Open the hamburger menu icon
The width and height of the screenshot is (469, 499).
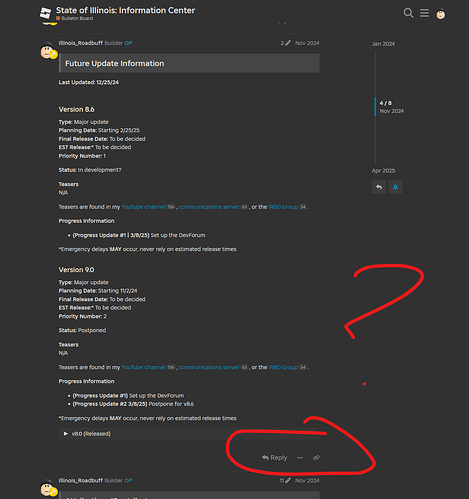pyautogui.click(x=424, y=13)
